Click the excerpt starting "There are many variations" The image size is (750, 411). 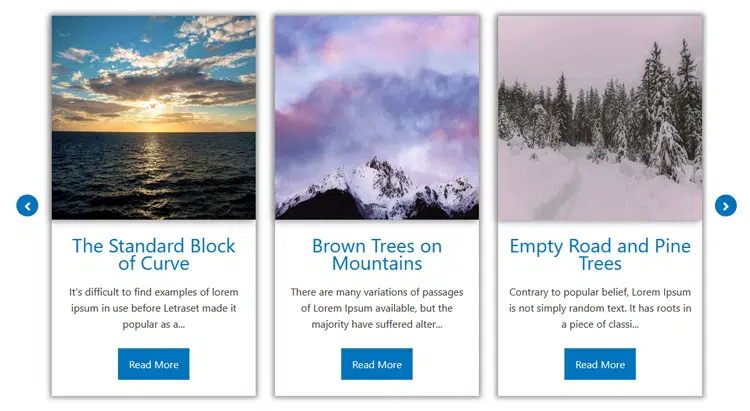click(377, 308)
